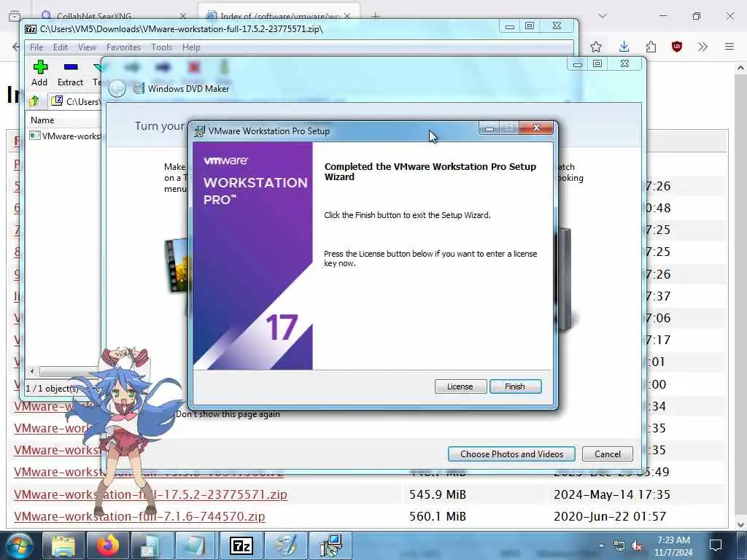Click the Firefox bookmark star icon
This screenshot has width=747, height=560.
click(x=595, y=47)
